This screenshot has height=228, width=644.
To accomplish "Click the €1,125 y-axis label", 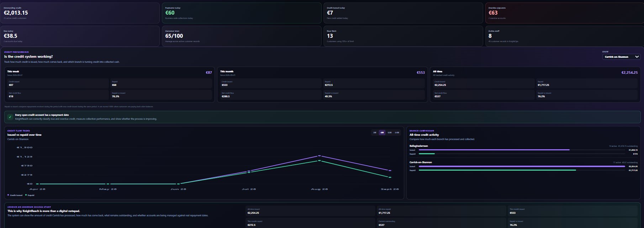I will [25, 157].
